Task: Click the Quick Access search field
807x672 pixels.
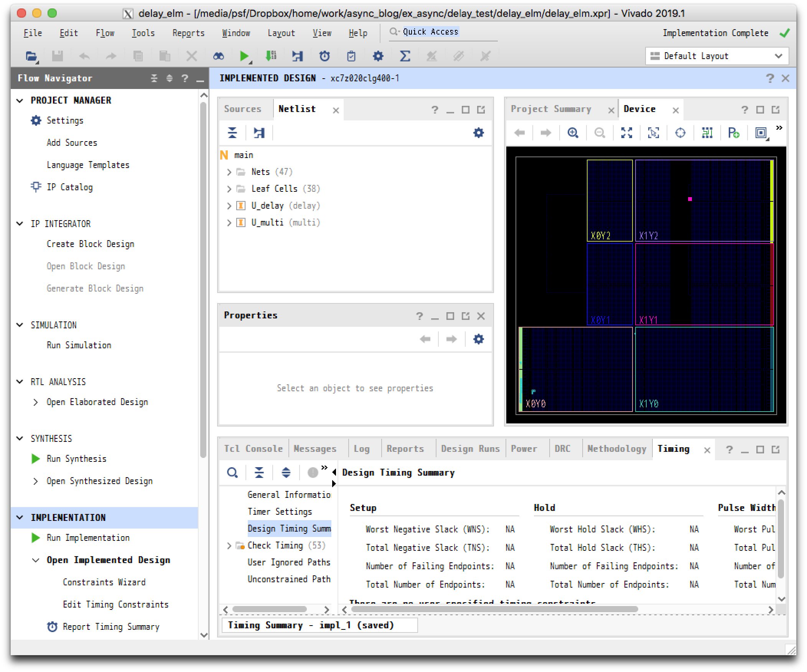Action: click(x=442, y=32)
